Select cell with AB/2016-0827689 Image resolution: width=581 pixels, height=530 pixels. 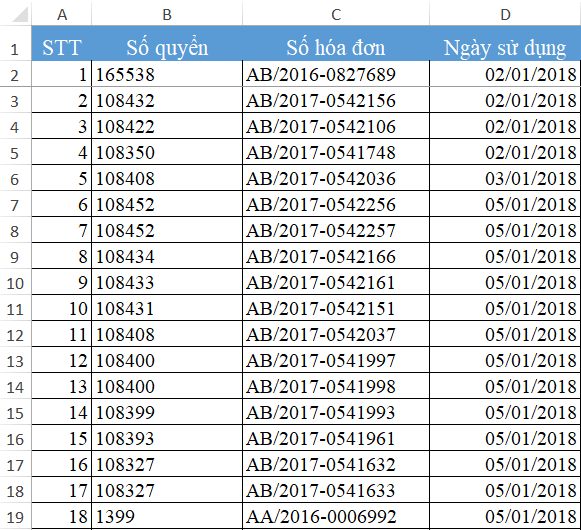coord(336,74)
